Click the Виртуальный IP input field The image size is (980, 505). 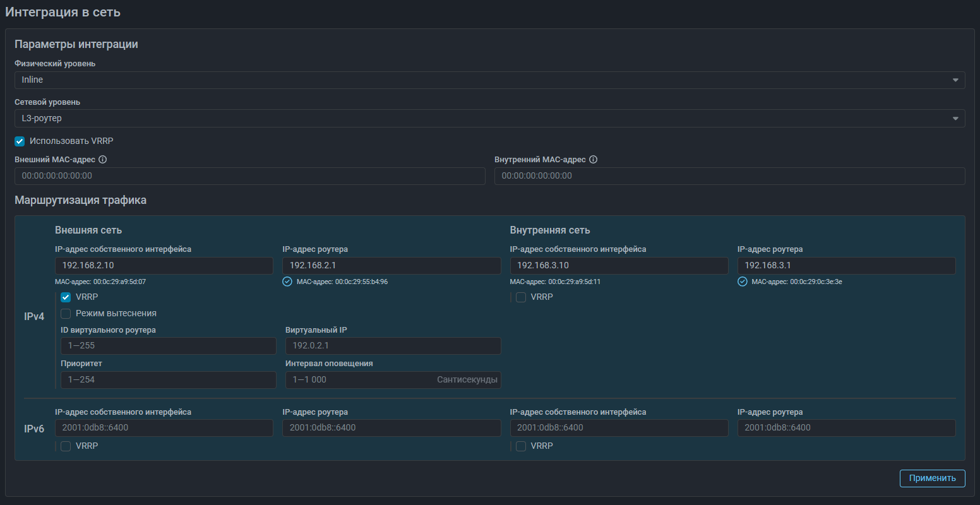pos(393,346)
